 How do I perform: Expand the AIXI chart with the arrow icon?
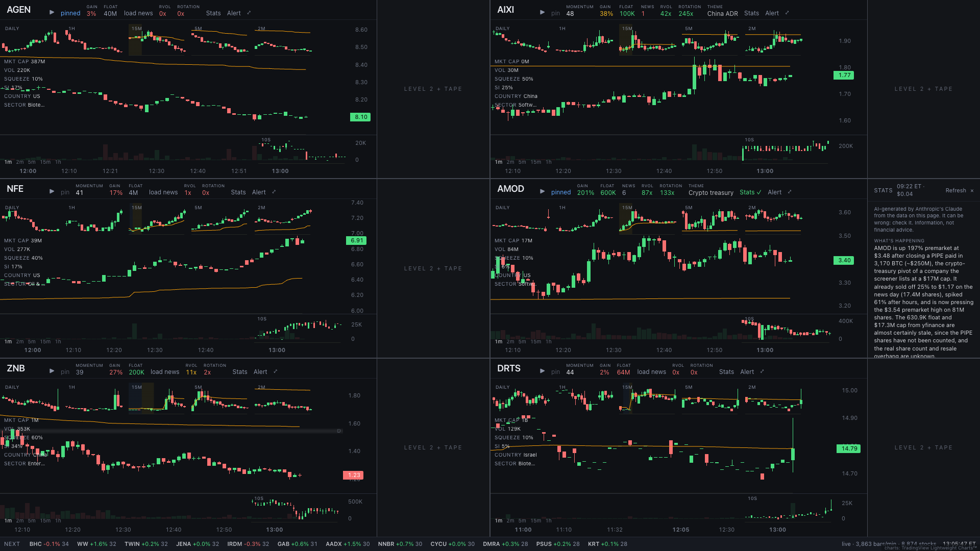(787, 13)
